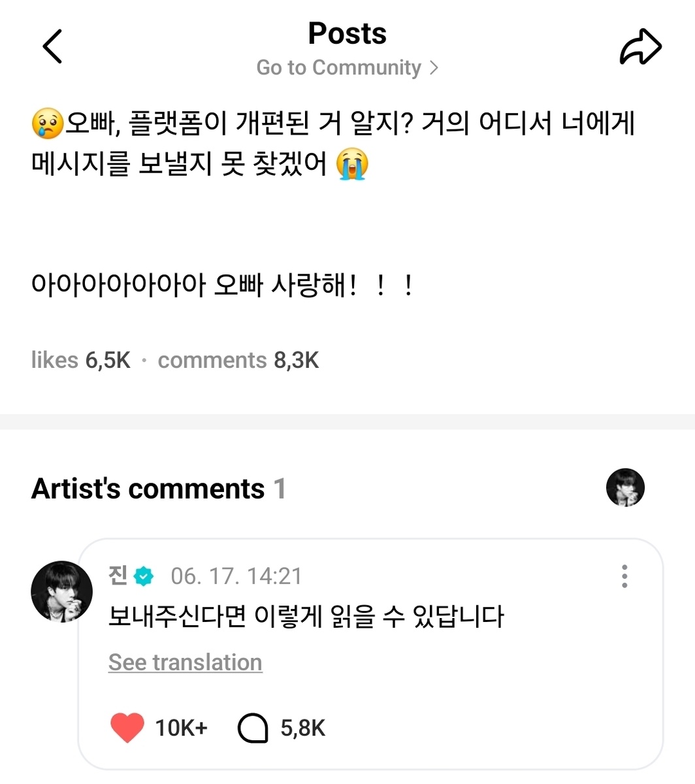This screenshot has height=784, width=695.
Task: Tap the 10K+ like count on the comment
Action: (181, 728)
